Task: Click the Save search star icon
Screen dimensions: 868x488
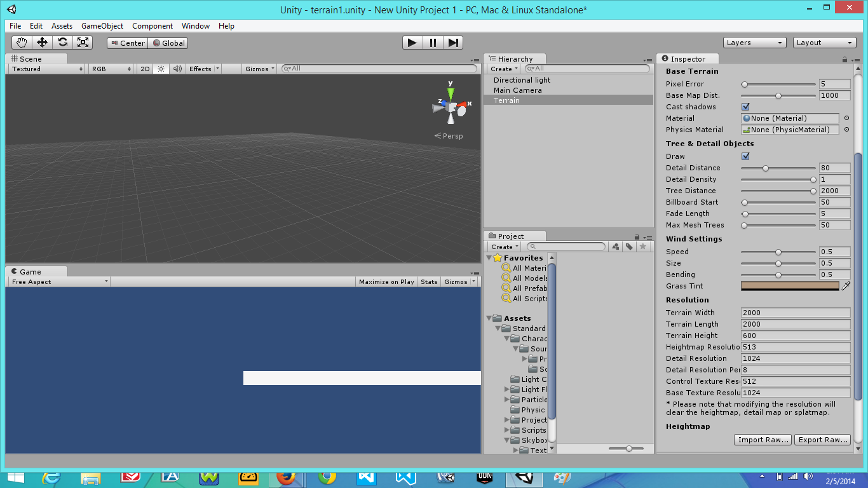Action: tap(643, 247)
